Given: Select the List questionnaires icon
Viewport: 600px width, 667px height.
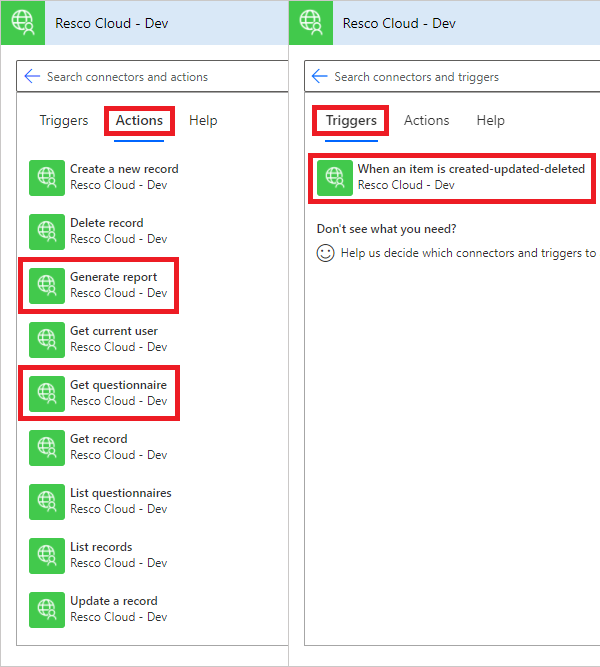Looking at the screenshot, I should pos(46,501).
